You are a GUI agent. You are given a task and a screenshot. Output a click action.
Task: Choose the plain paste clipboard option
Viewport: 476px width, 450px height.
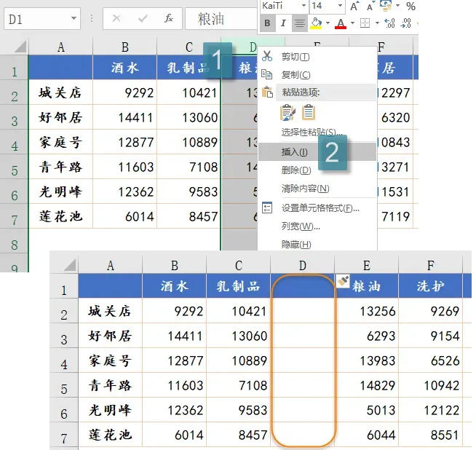pos(309,113)
